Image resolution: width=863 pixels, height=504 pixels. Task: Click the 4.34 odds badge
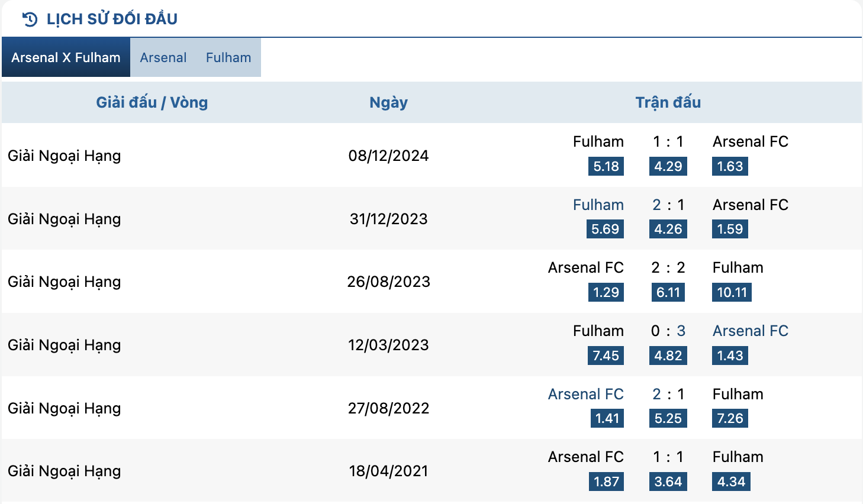coord(731,482)
